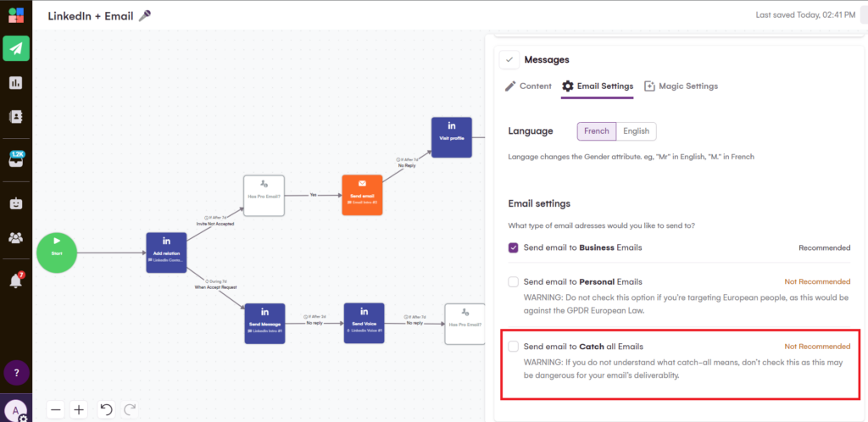
Task: Open the team members icon
Action: (x=16, y=237)
